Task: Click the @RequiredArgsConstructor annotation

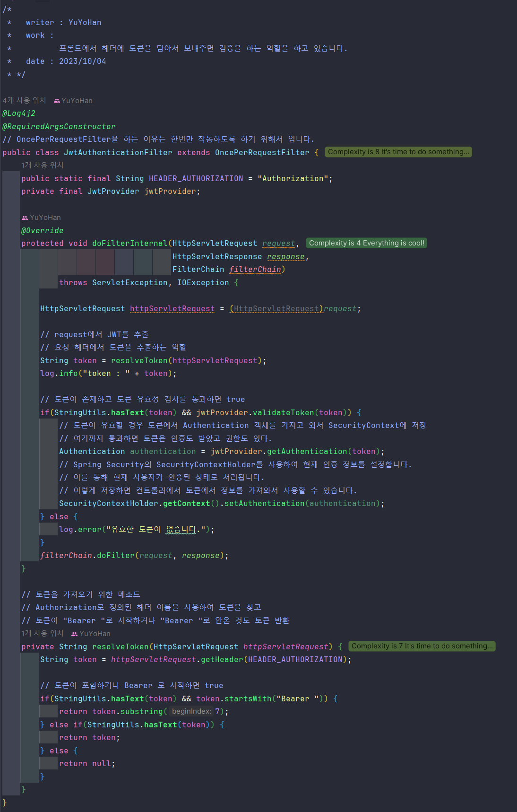Action: 59,127
